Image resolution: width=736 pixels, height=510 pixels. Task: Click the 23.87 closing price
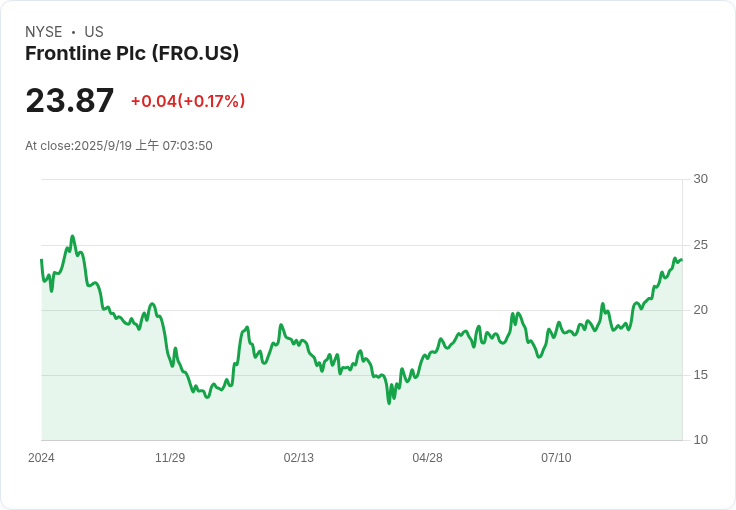[70, 101]
